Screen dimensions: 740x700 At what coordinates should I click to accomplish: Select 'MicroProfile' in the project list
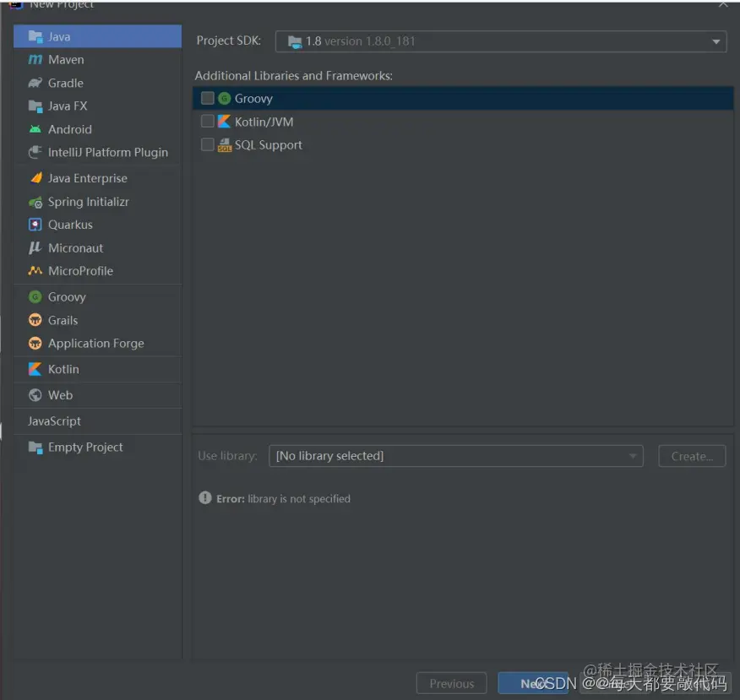point(98,271)
